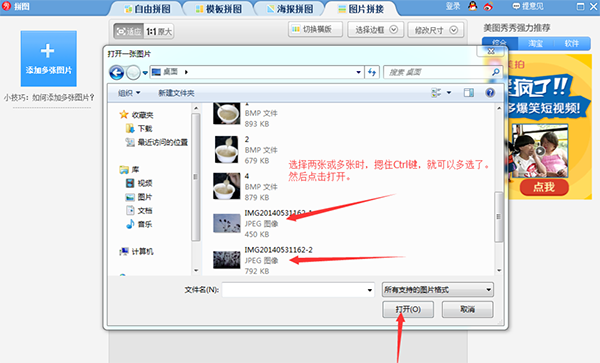600x363 pixels.
Task: Select 最近访问的位置 in navigation pane
Action: [x=157, y=142]
